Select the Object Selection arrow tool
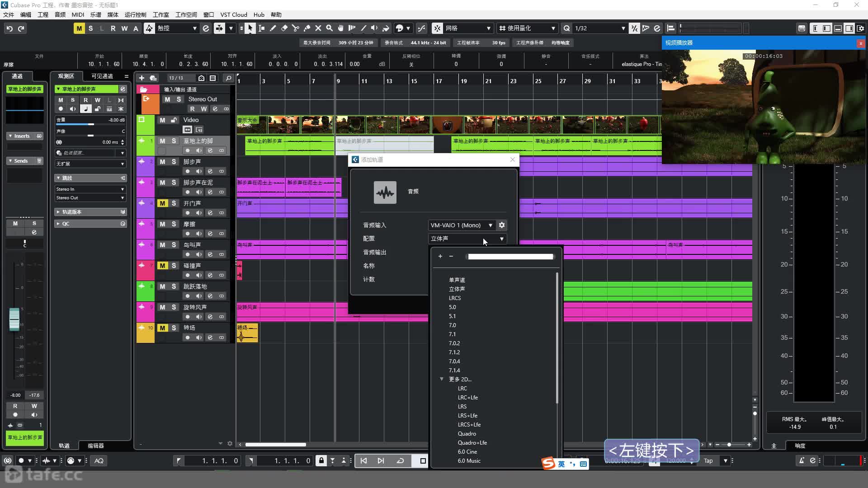 pos(250,28)
